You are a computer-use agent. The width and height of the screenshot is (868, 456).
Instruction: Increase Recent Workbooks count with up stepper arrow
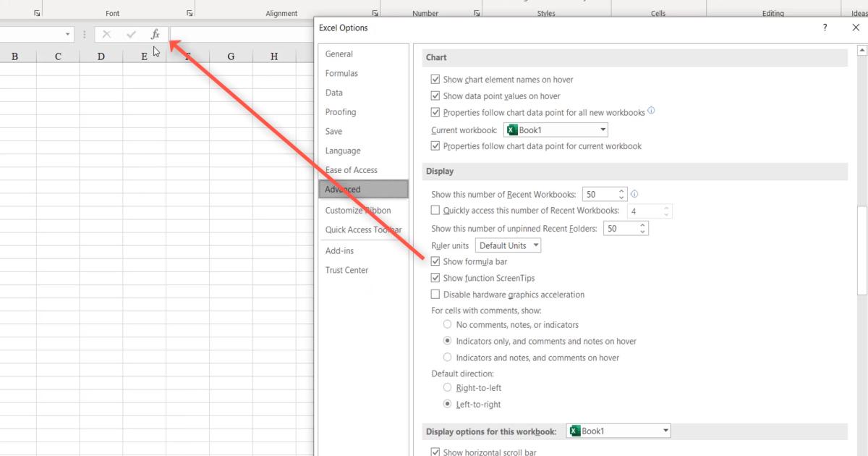621,190
